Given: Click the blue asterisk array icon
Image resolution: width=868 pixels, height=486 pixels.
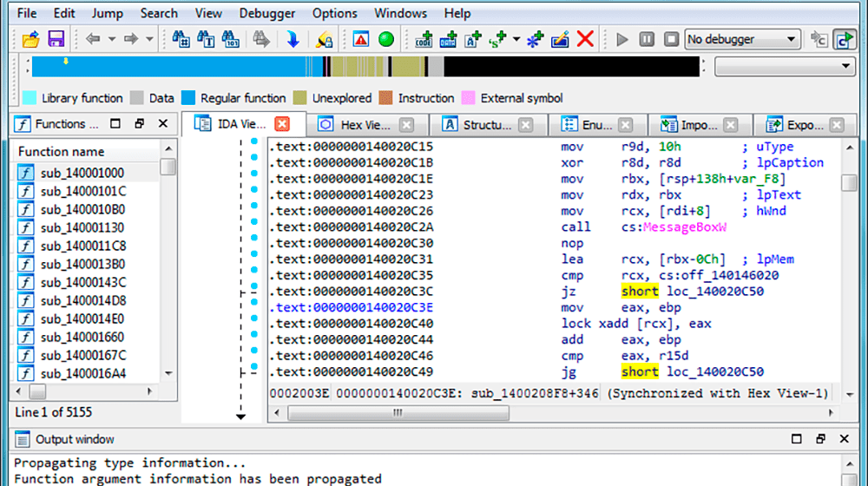Looking at the screenshot, I should click(535, 39).
